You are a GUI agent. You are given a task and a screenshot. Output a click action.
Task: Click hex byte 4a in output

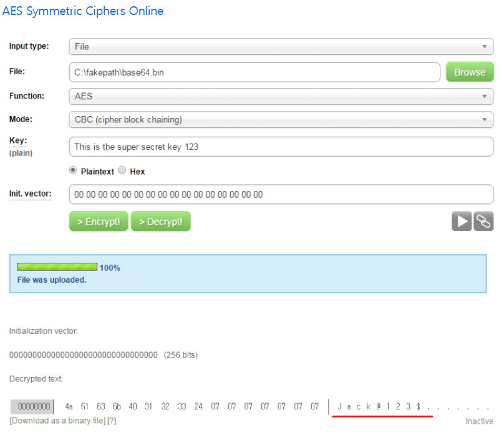pyautogui.click(x=69, y=406)
